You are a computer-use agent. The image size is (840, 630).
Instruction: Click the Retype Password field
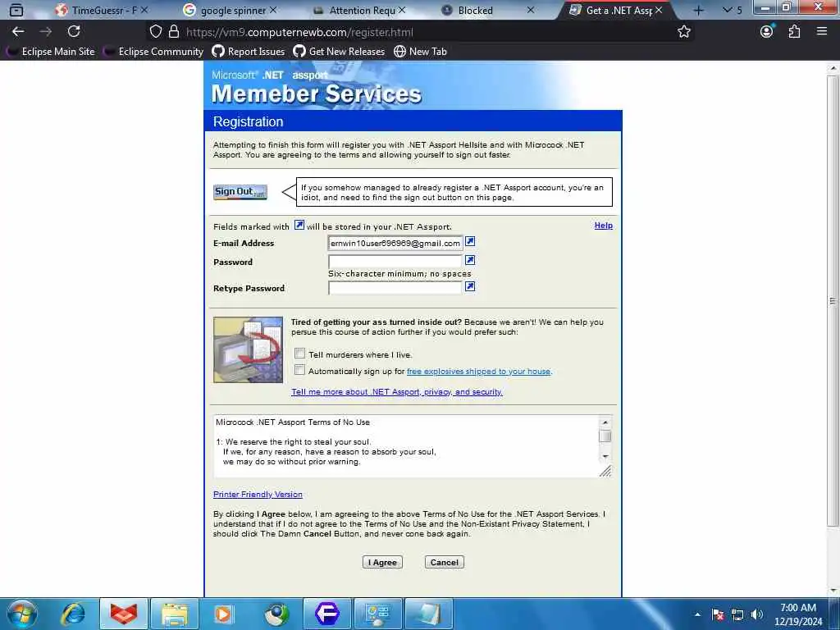pos(395,288)
